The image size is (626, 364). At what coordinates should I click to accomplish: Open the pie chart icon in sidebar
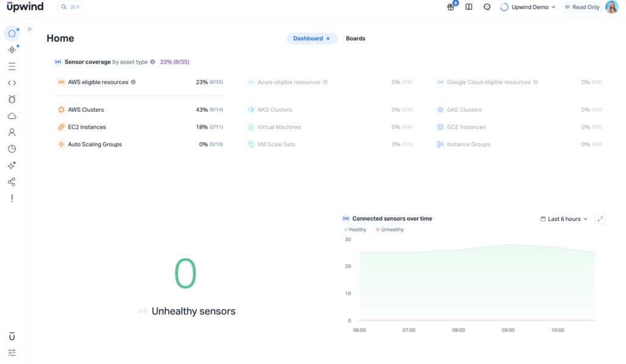(12, 149)
